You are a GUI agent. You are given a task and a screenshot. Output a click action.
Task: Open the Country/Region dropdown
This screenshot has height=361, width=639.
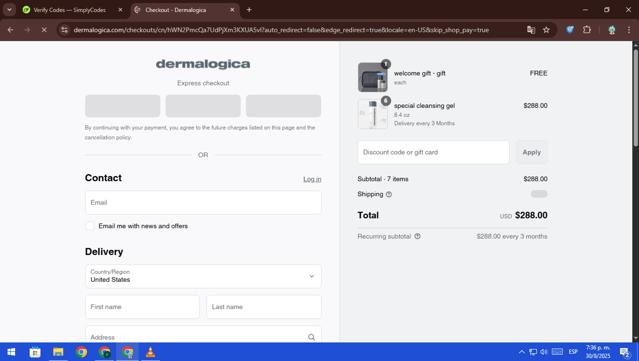click(203, 276)
